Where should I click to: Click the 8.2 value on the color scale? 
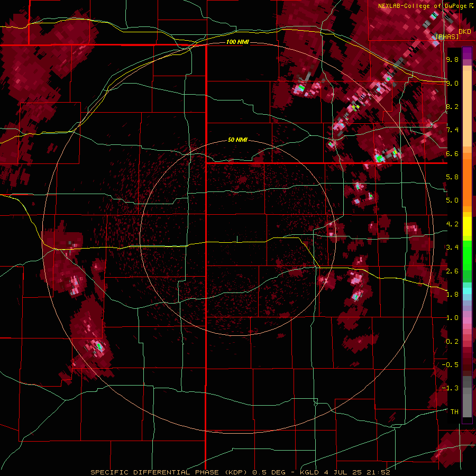[x=452, y=106]
